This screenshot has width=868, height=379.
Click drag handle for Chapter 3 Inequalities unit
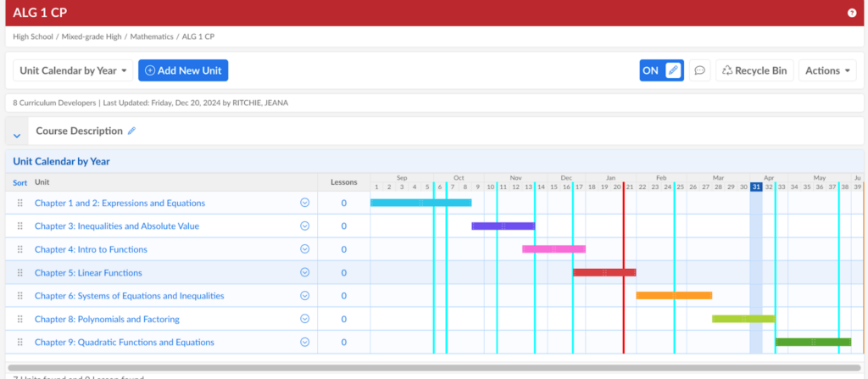pos(20,226)
